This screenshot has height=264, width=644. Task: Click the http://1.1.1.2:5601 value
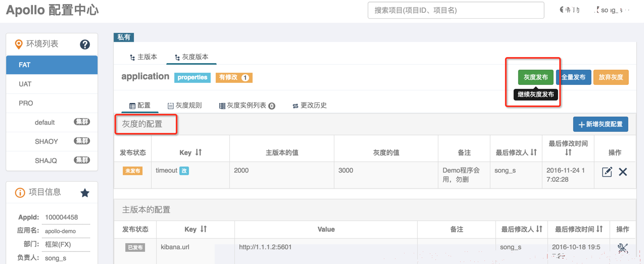265,247
